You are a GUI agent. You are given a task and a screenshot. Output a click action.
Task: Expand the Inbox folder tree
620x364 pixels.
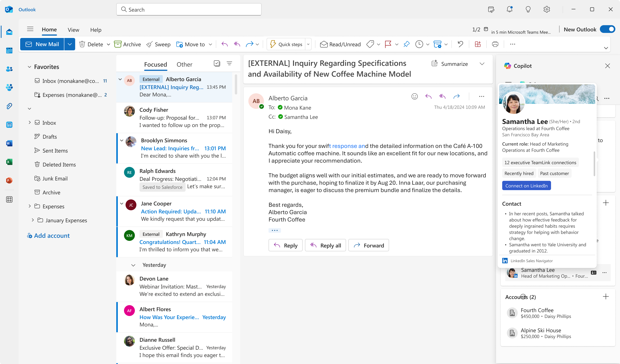29,123
